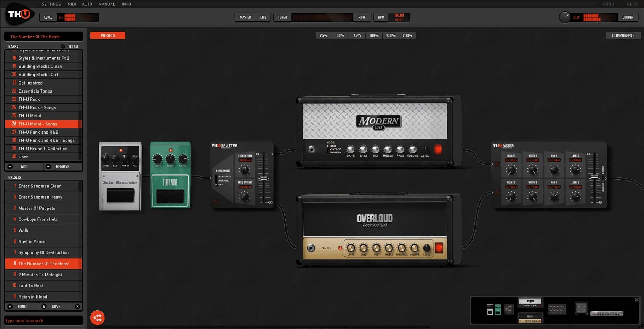The height and width of the screenshot is (329, 644).
Task: Close the signal chain overview panel
Action: coord(636,300)
